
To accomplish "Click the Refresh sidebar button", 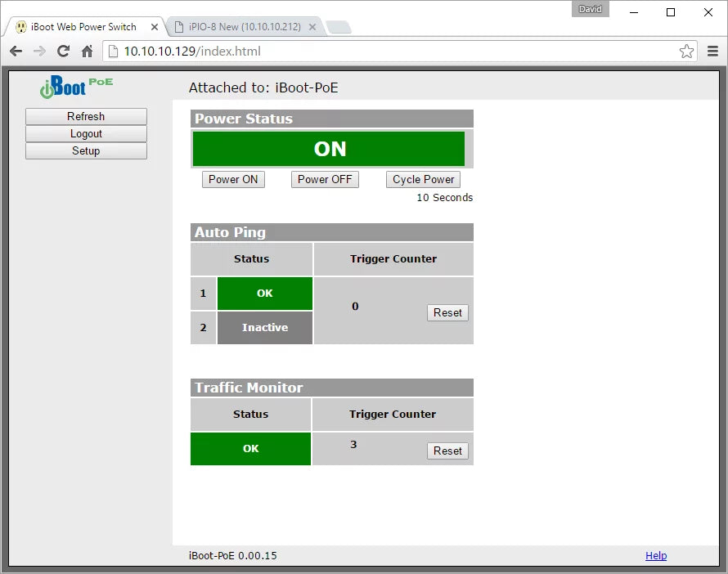I will click(x=86, y=116).
